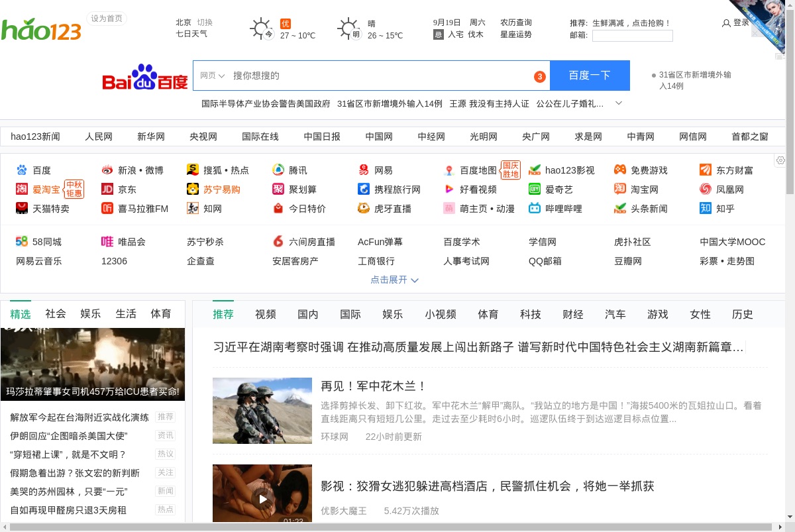
Task: Click the 登录 user icon
Action: coord(726,23)
